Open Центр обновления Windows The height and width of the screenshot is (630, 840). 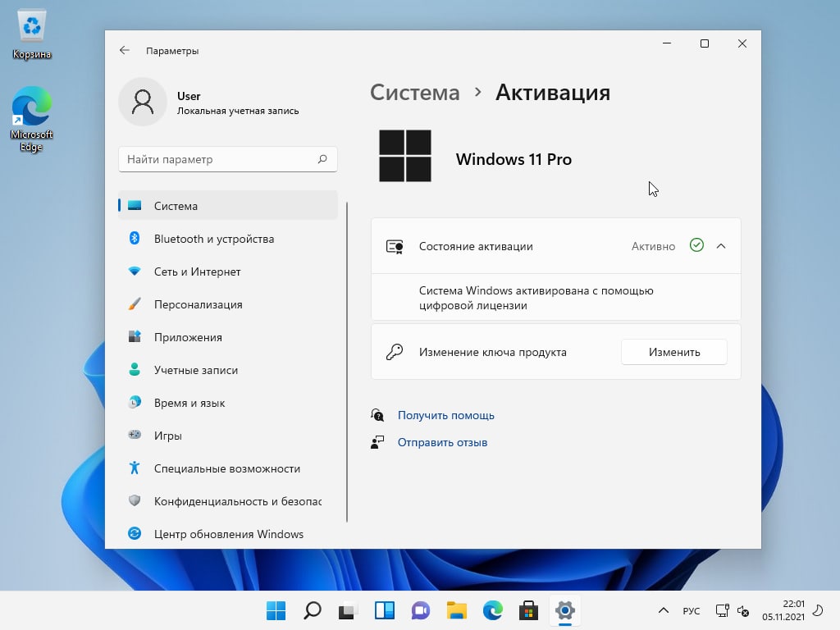point(228,533)
